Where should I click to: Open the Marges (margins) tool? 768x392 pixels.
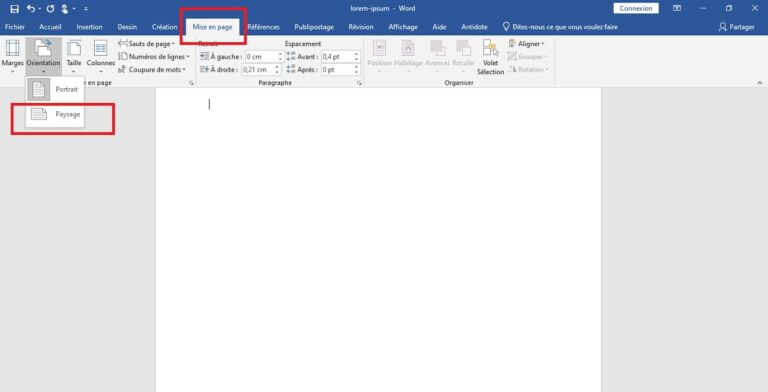point(12,56)
